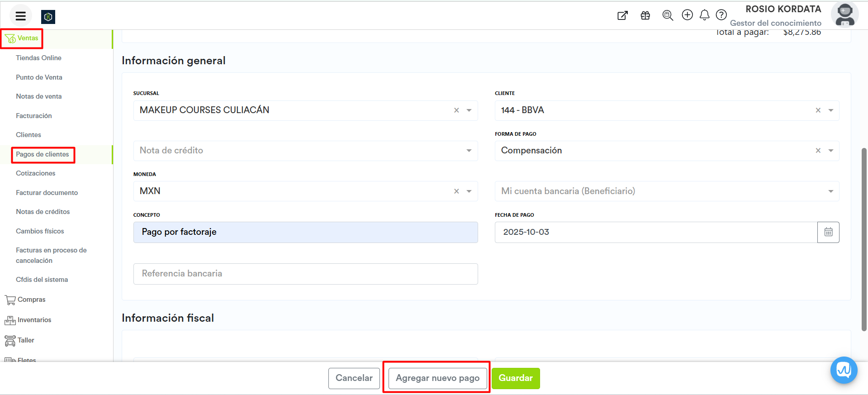Open the calendar picker for Fecha de pago

(x=828, y=232)
